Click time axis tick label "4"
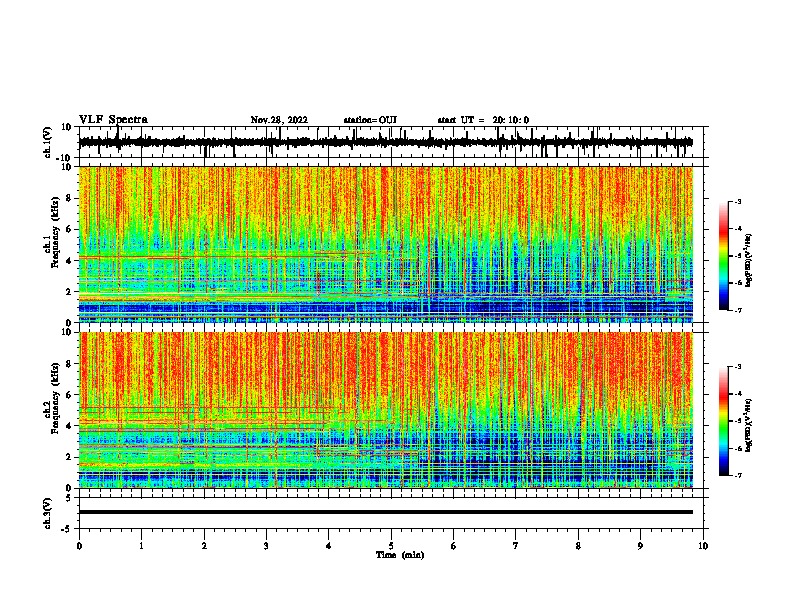Viewport: 792px width, 612px height. click(329, 546)
